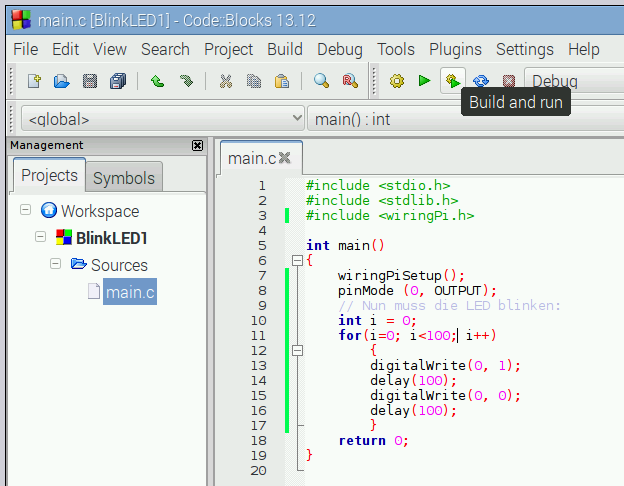Click the 'int main()' declaration
The image size is (624, 486).
point(345,246)
